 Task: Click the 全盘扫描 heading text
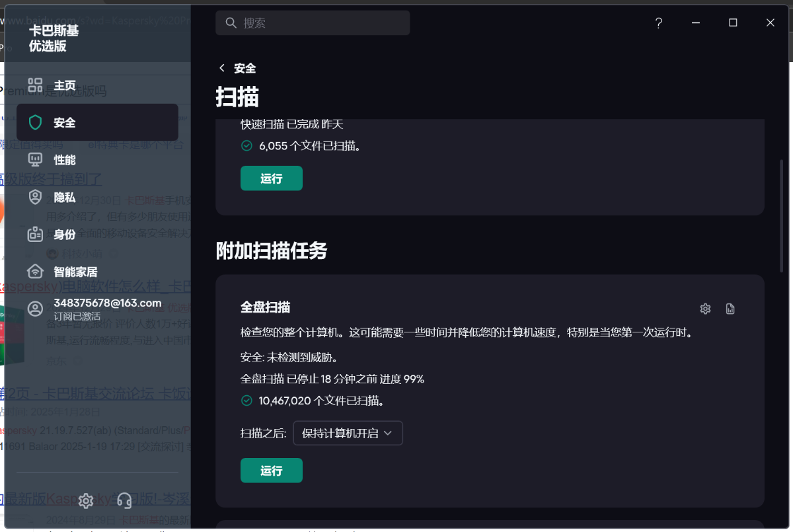(x=265, y=307)
